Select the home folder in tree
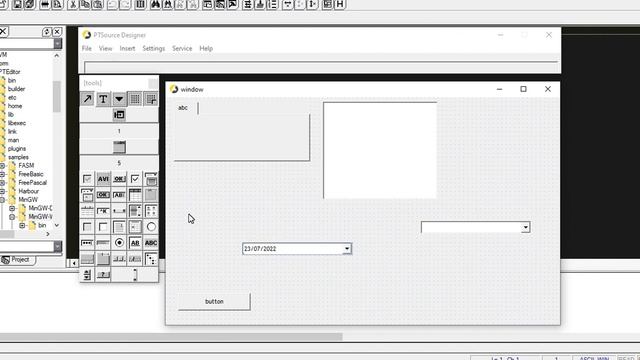Screen dimensions: 640x360 [15, 106]
